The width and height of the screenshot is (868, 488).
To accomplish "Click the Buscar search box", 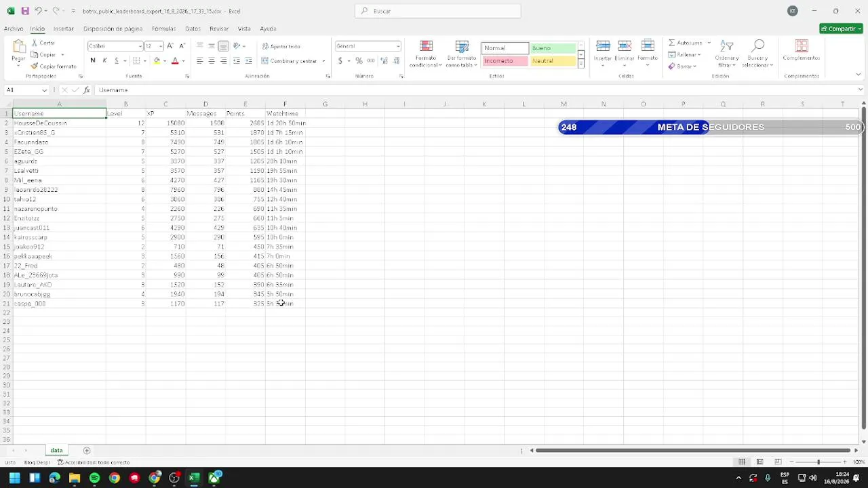I will click(438, 11).
